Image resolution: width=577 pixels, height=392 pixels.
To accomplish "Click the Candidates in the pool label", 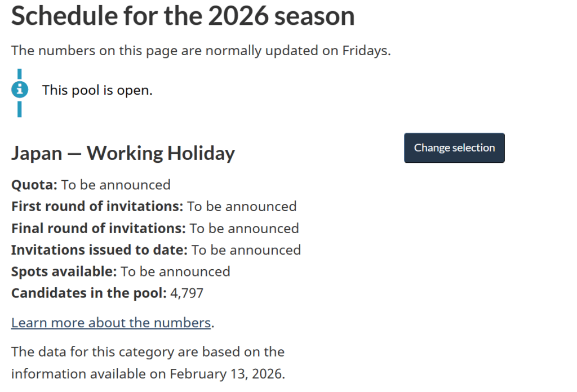I will (89, 293).
